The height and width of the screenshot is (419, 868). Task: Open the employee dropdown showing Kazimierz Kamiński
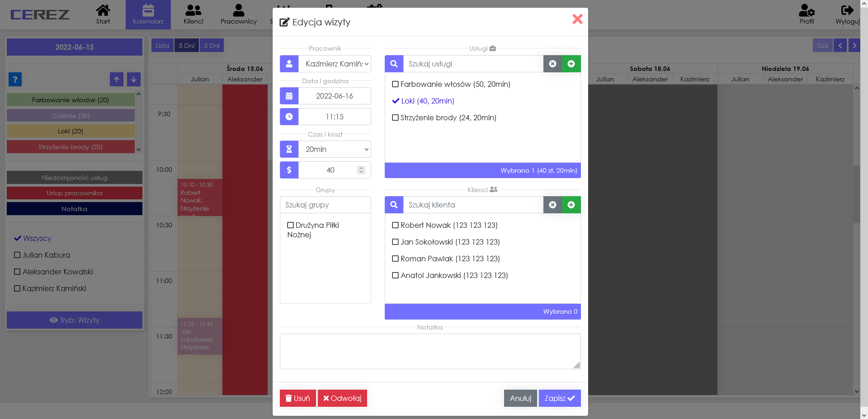tap(335, 64)
